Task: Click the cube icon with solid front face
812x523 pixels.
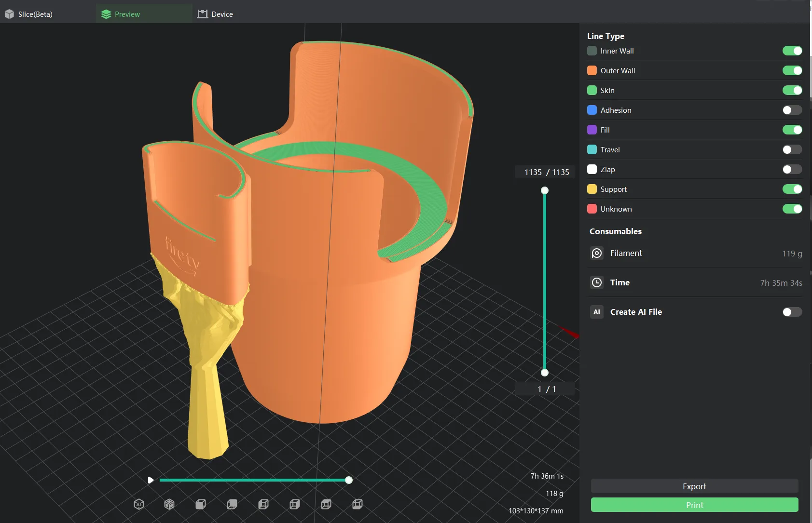Action: point(201,504)
